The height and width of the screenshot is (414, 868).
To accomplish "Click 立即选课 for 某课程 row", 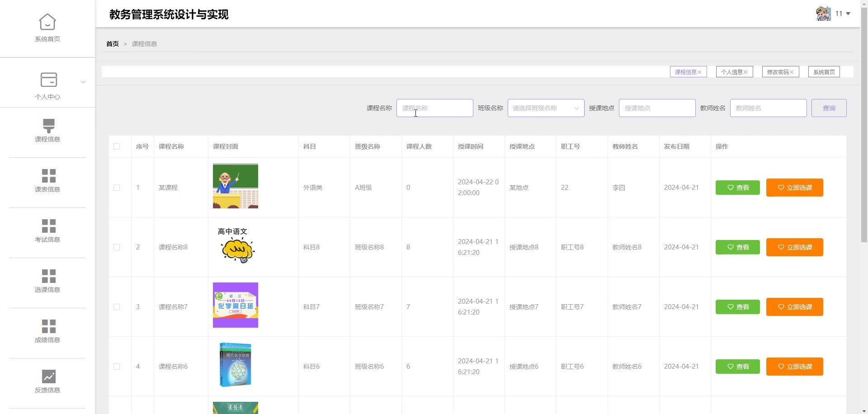I will pyautogui.click(x=794, y=188).
